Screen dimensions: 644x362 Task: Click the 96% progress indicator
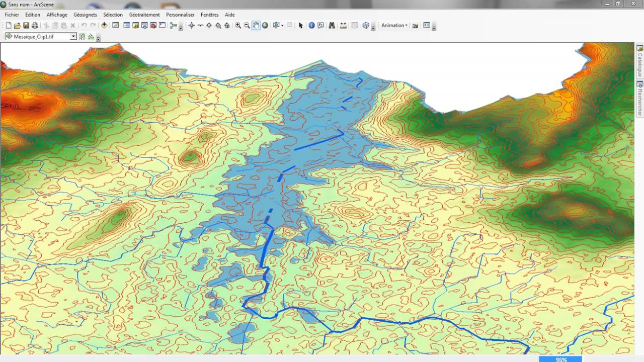(560, 359)
